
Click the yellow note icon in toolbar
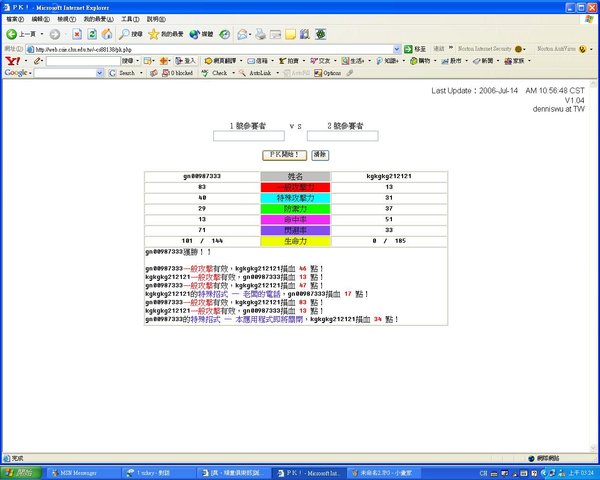(290, 34)
